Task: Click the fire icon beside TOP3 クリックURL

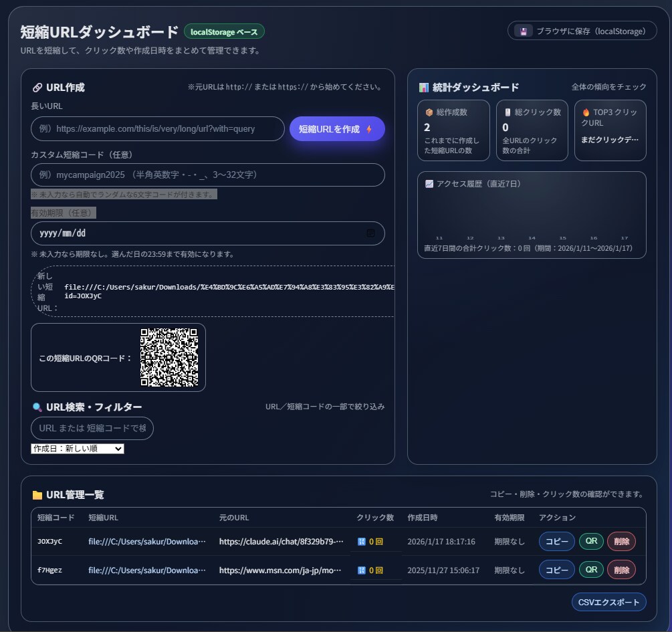Action: (586, 112)
